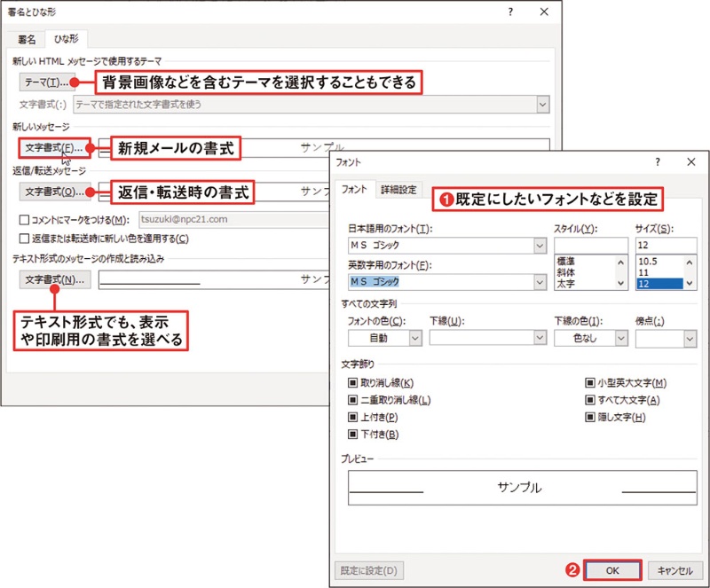Switch to the 署名 tab
The width and height of the screenshot is (710, 588).
[28, 40]
